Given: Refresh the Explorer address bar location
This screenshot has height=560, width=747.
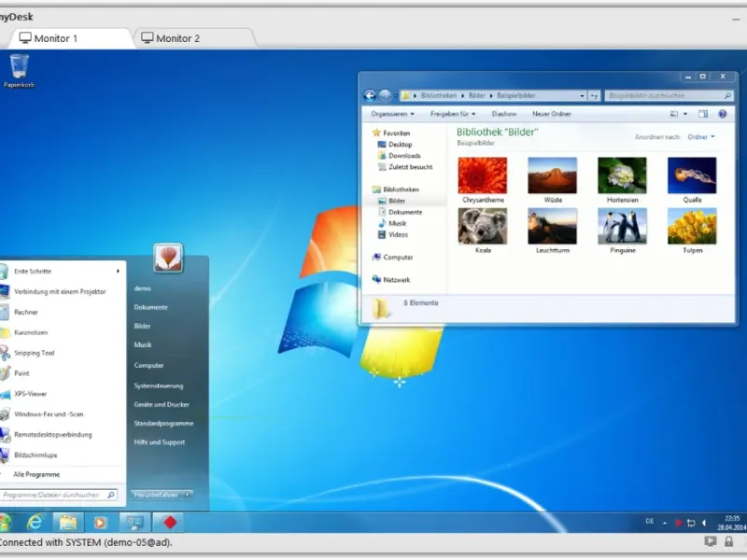Looking at the screenshot, I should point(594,96).
